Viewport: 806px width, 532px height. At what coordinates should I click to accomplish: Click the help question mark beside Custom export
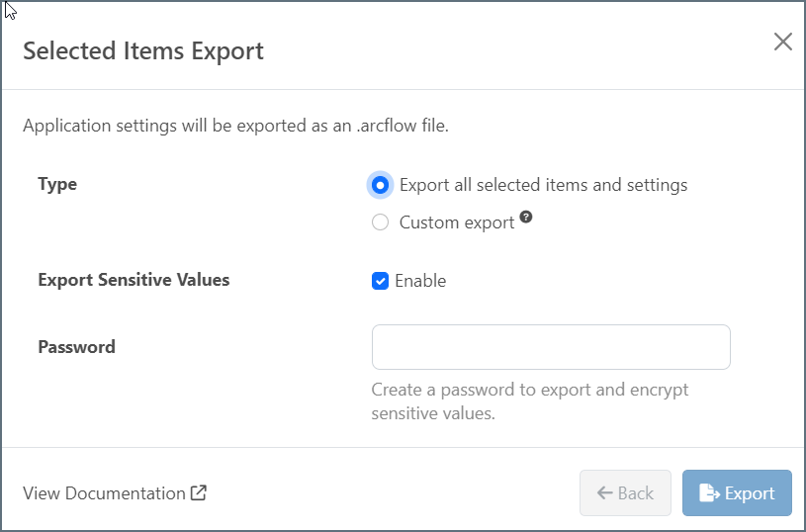[526, 218]
